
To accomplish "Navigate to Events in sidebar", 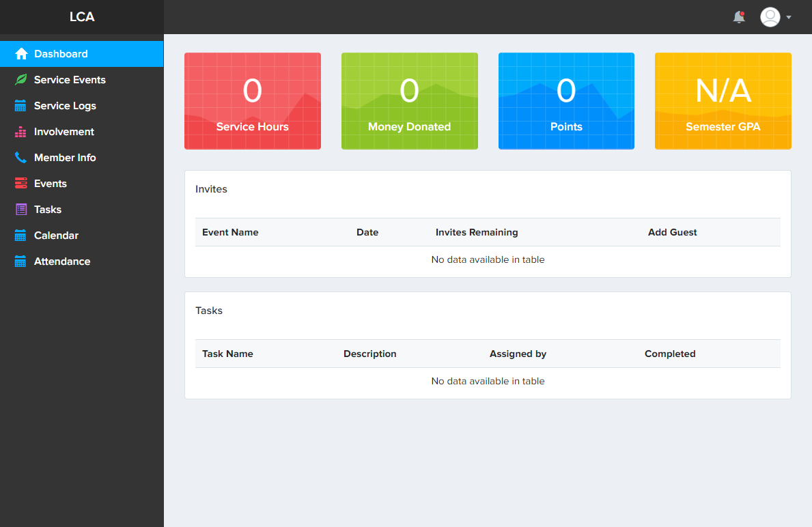I will (x=82, y=183).
